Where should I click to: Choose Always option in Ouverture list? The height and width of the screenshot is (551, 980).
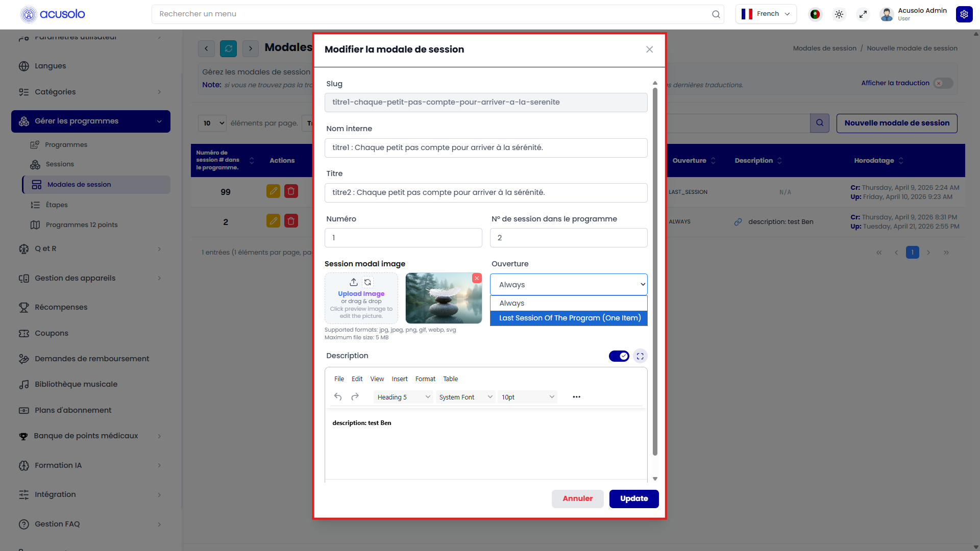click(x=569, y=303)
